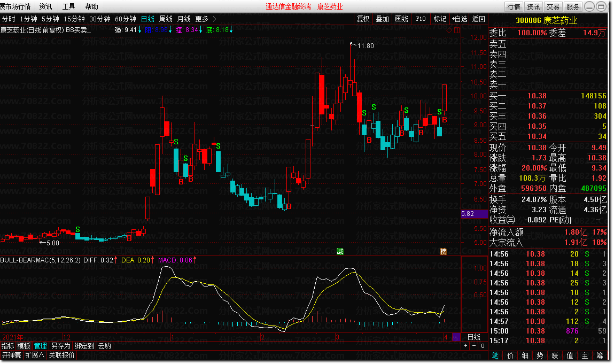Switch to 分时 chart period
The width and height of the screenshot is (614, 364).
pyautogui.click(x=9, y=19)
